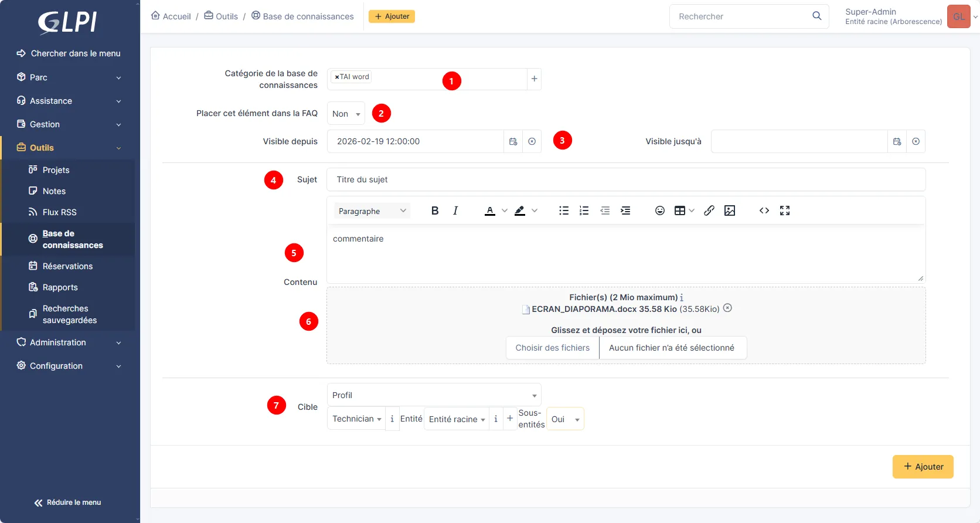
Task: Open the Profil target type dropdown
Action: pos(434,395)
